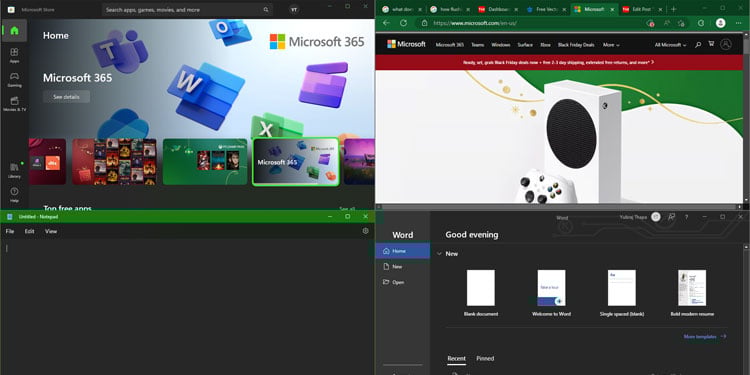The height and width of the screenshot is (375, 750).
Task: Click the shopping cart icon on Microsoft site
Action: (711, 44)
